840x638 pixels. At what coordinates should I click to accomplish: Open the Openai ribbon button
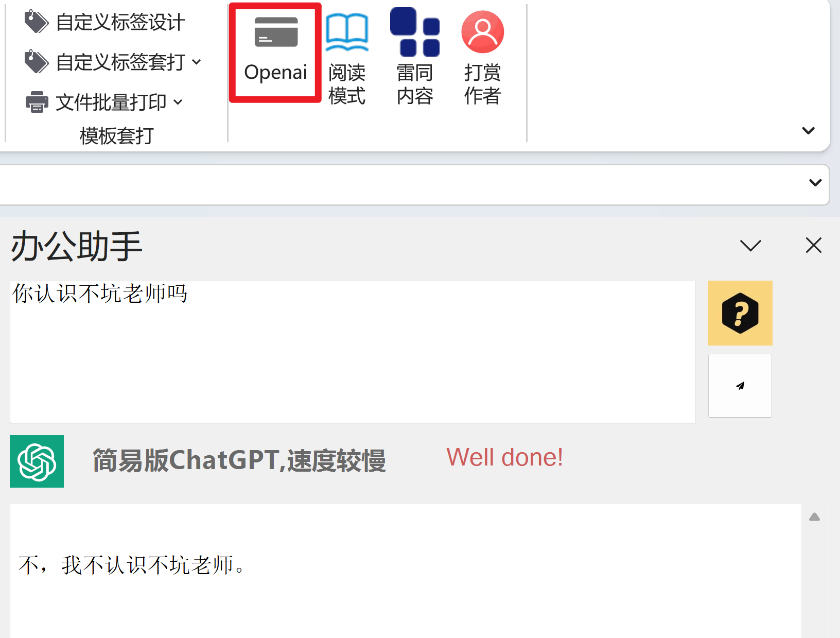(275, 53)
